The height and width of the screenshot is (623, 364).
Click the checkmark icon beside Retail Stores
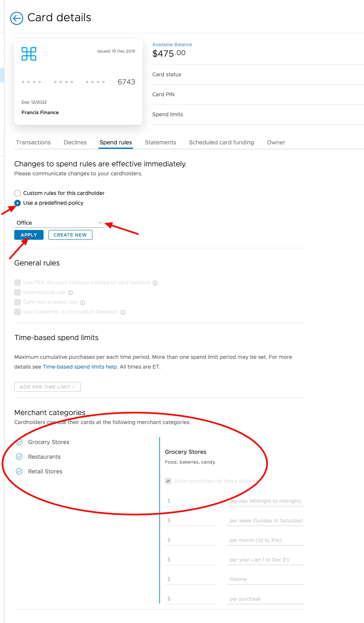click(x=20, y=472)
